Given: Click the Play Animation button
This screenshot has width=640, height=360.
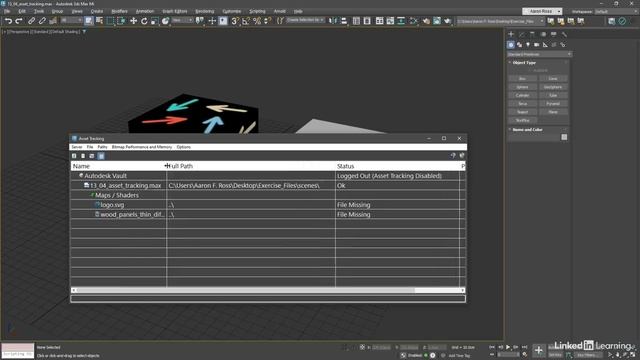Looking at the screenshot, I should [508, 347].
